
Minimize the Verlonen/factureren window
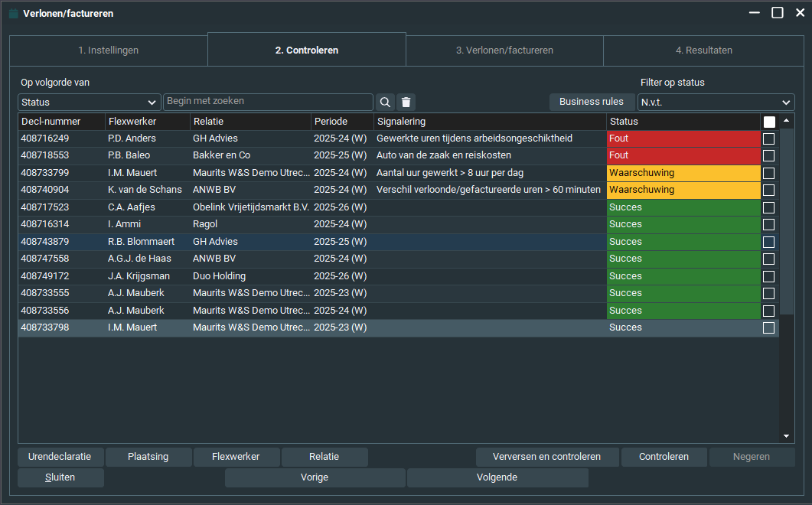click(755, 13)
